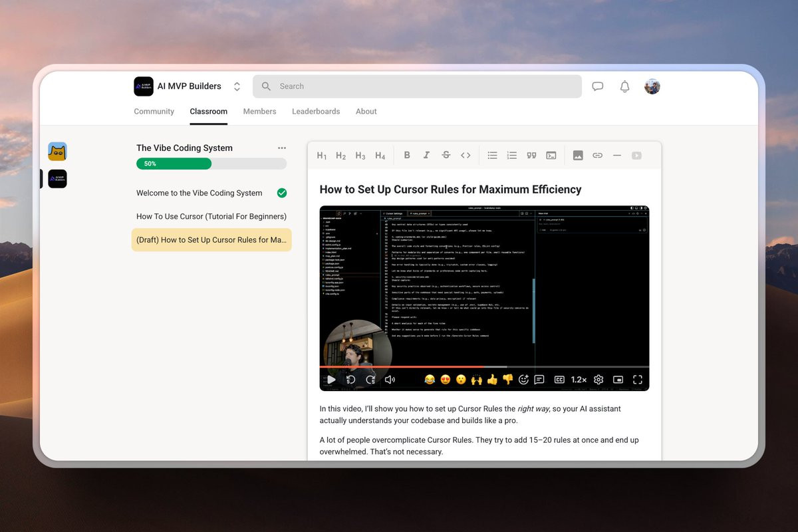The image size is (798, 532).
Task: Open video comments panel
Action: pyautogui.click(x=539, y=380)
